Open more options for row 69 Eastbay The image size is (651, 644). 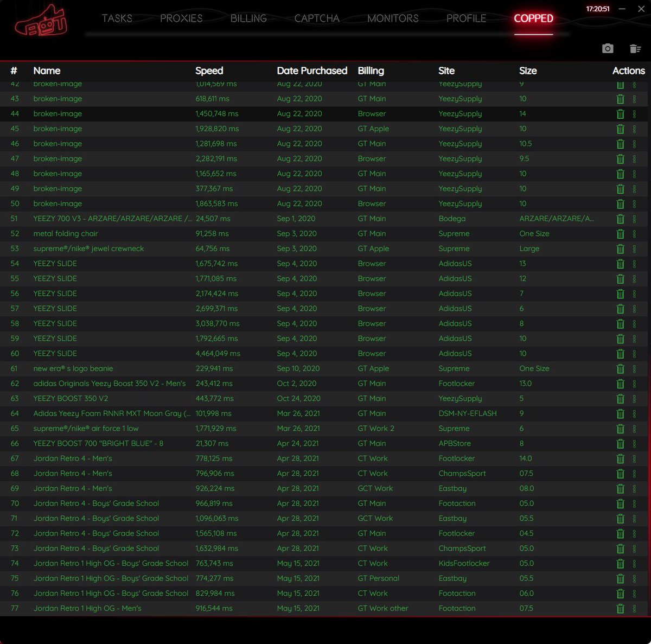(634, 488)
